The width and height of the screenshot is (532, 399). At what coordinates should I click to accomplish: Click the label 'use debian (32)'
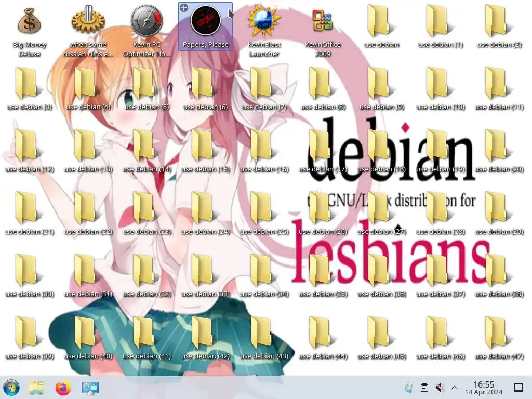pos(147,294)
